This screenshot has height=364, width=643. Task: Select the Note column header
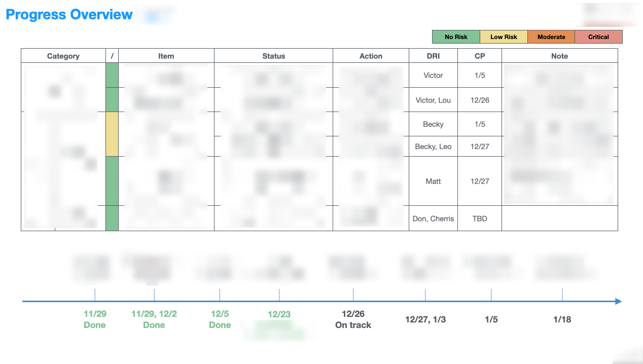click(559, 56)
